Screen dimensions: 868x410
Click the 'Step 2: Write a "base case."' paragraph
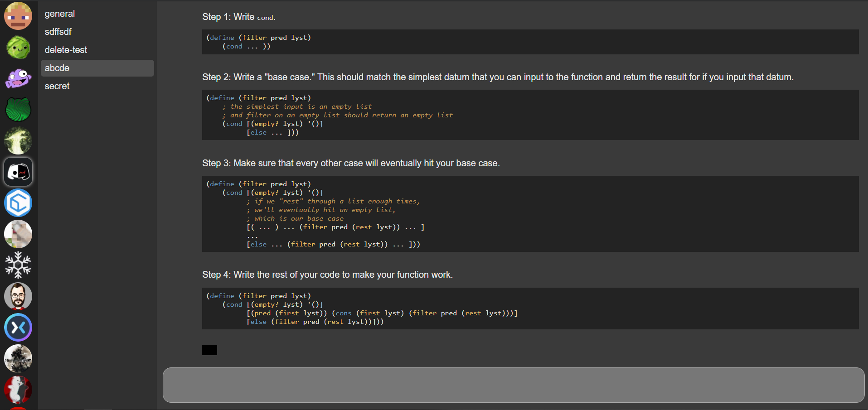(498, 77)
